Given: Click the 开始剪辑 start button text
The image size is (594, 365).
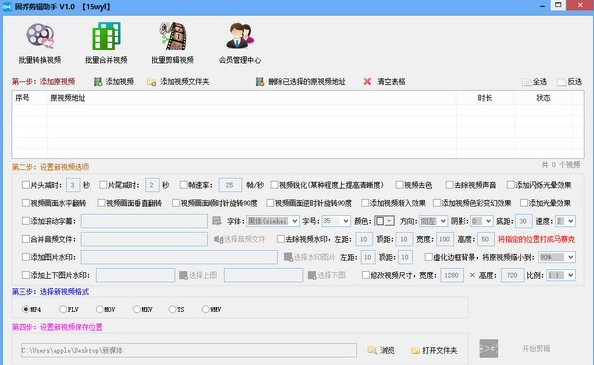Looking at the screenshot, I should click(536, 349).
